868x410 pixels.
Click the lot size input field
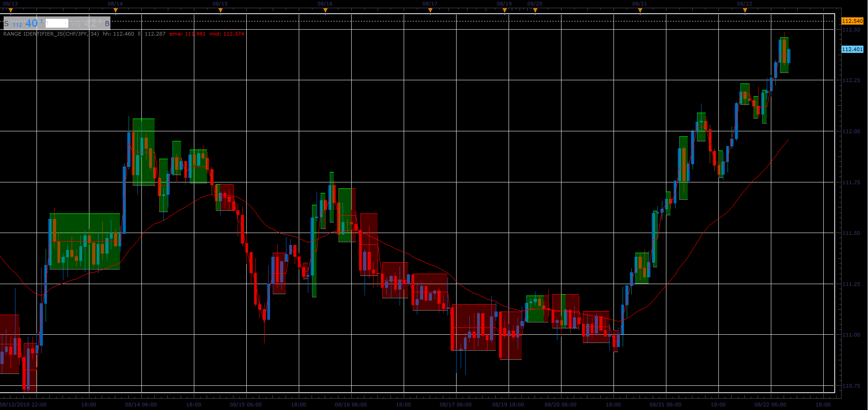point(57,23)
